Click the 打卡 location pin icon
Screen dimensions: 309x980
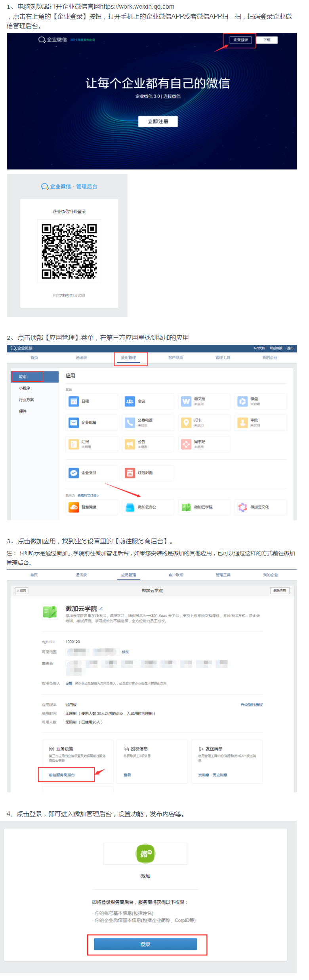(186, 422)
